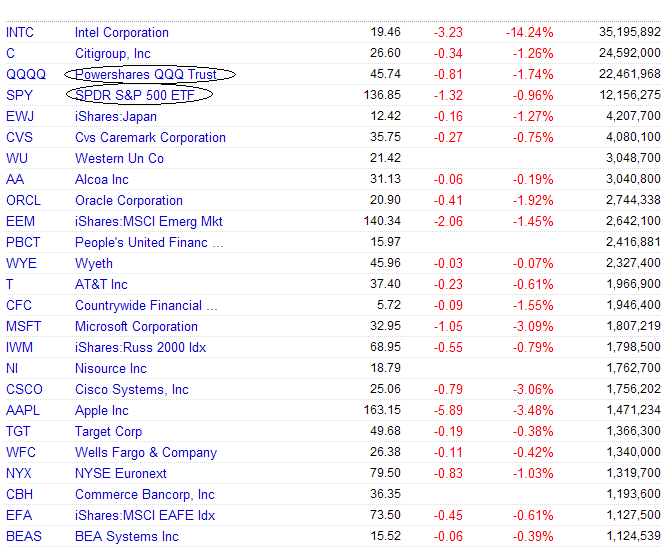
Task: Open iShares:Russ 2000 Idx link
Action: point(140,348)
